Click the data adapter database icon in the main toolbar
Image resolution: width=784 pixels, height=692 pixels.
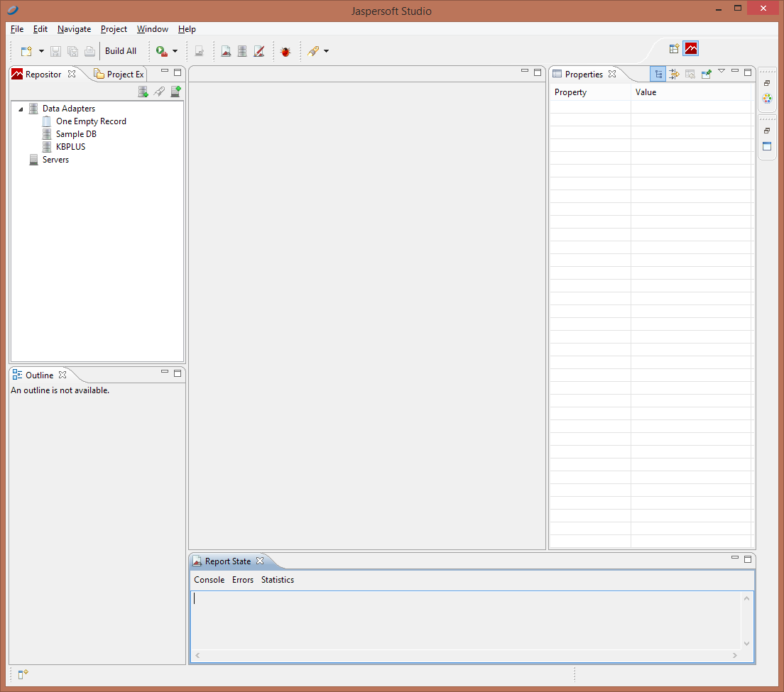(242, 51)
